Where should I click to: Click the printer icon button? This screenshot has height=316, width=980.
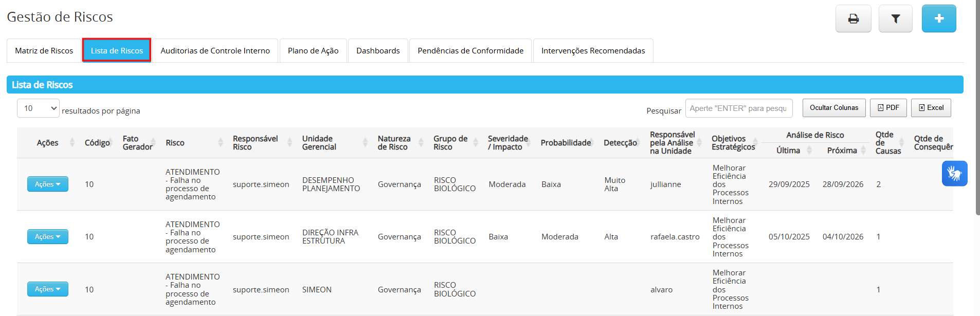(853, 19)
